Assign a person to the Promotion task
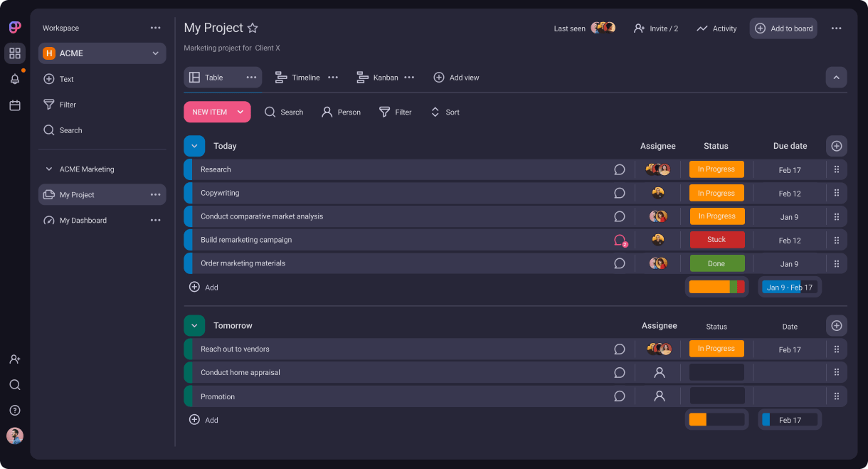Image resolution: width=868 pixels, height=469 pixels. [x=659, y=396]
